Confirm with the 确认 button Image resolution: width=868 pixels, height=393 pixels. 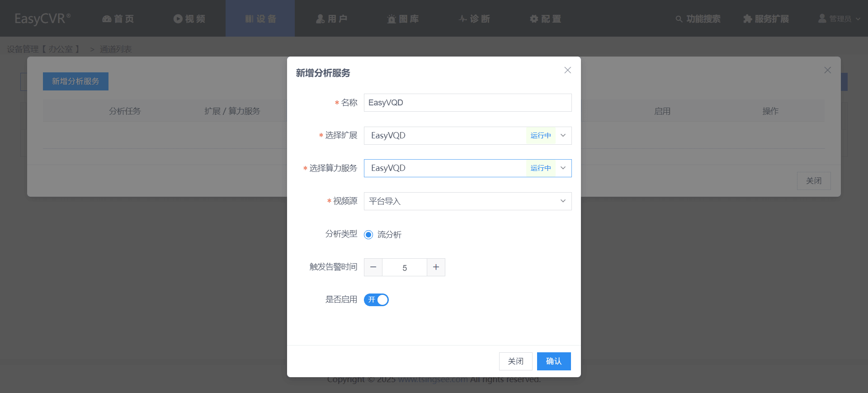point(554,361)
